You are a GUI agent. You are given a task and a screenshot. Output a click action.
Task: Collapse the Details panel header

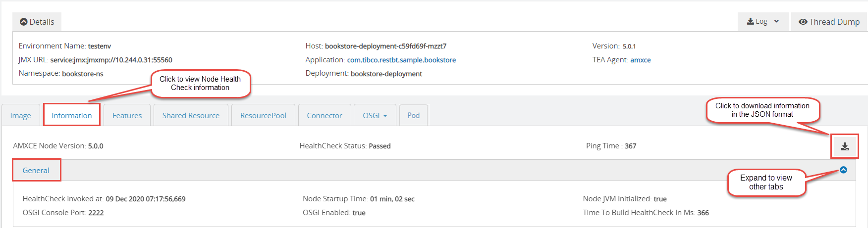pos(37,22)
